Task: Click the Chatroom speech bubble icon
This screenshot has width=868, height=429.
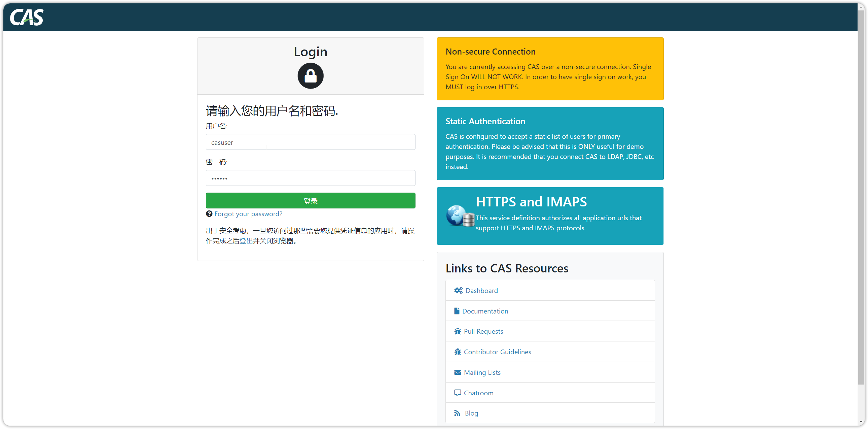Action: (x=457, y=393)
